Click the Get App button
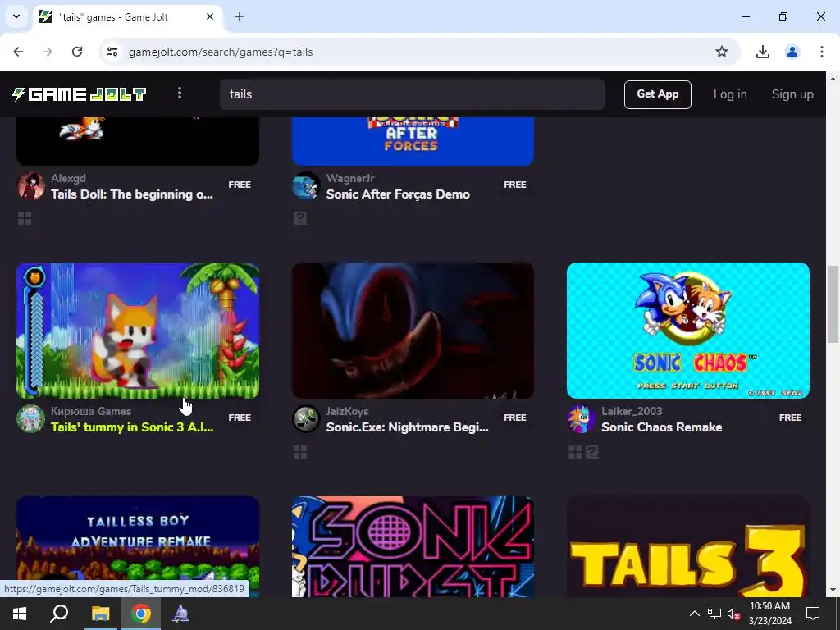 click(657, 94)
